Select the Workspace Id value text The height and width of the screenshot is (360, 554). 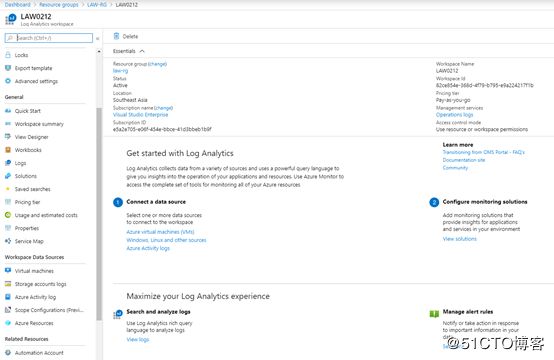tap(485, 85)
